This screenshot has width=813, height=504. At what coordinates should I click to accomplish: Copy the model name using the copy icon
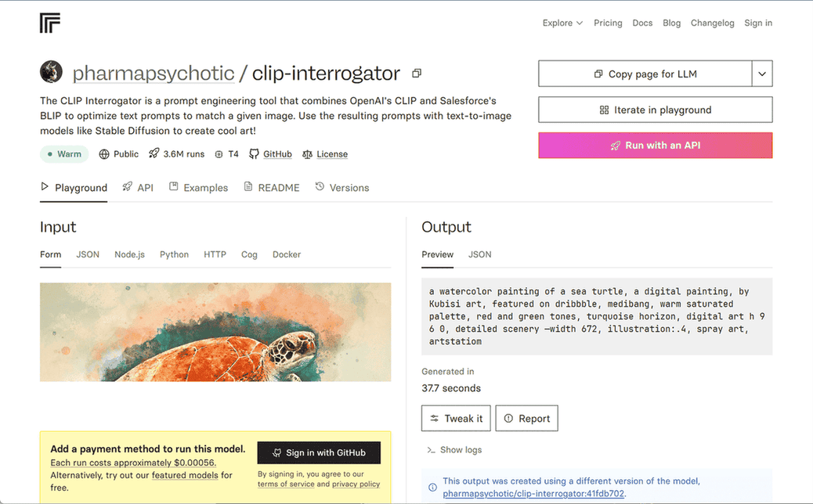416,72
